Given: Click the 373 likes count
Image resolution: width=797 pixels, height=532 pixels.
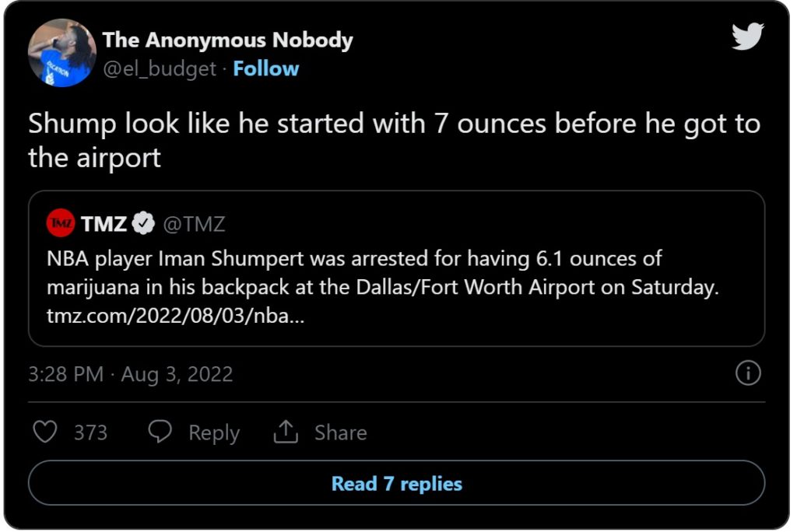Looking at the screenshot, I should click(x=90, y=432).
